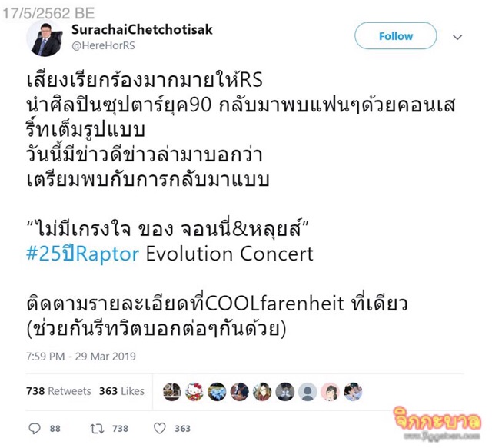Click the reply speech bubble icon
Viewport: 492px width, 448px height.
(35, 429)
